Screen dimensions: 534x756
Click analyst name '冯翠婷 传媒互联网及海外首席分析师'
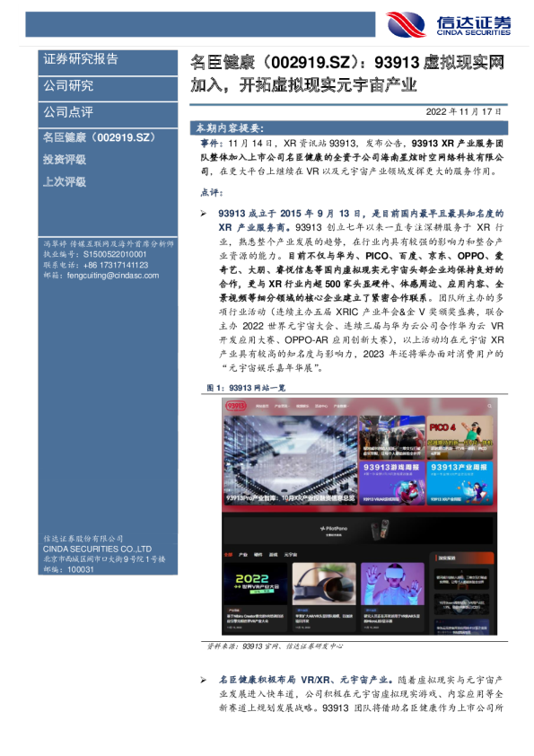[109, 244]
